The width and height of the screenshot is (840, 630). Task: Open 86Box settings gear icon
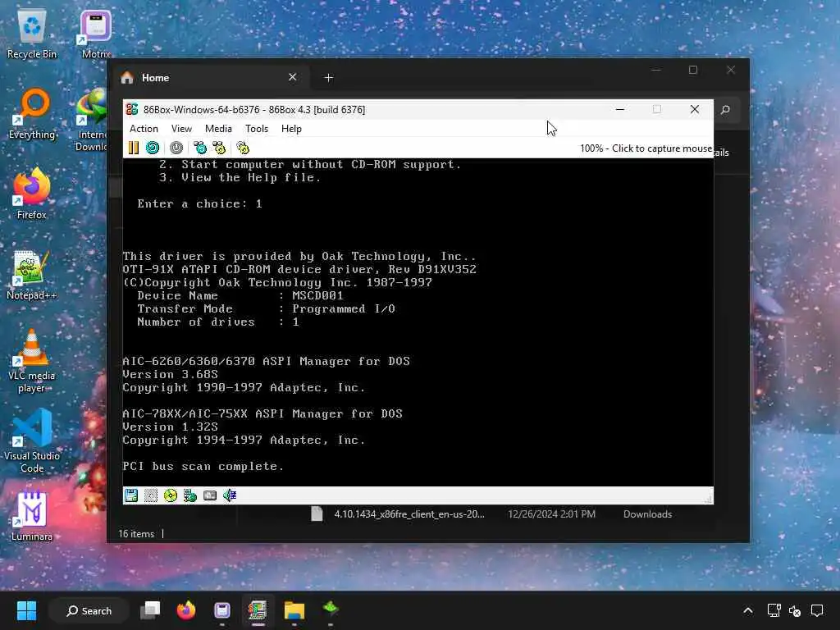pyautogui.click(x=243, y=148)
